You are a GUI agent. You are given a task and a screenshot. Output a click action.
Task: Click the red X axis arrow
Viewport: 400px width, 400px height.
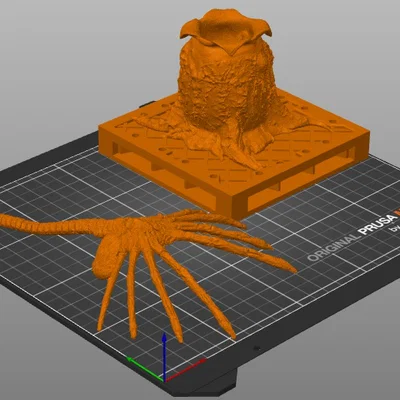pos(186,369)
